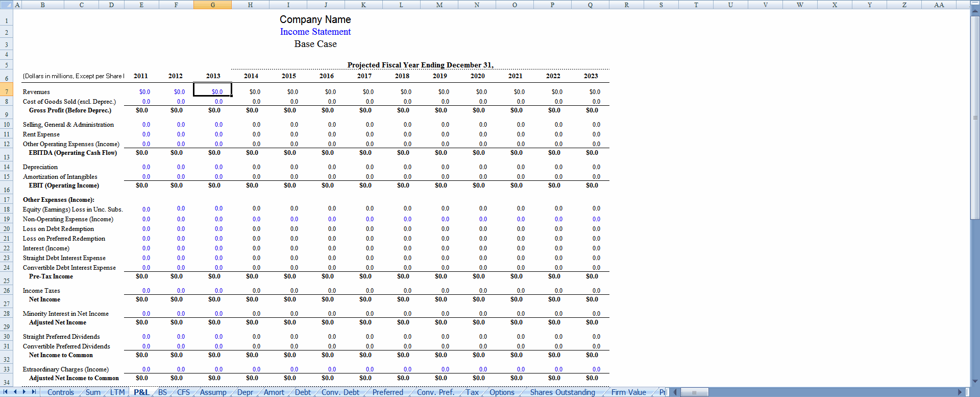
Task: Jump to last sheet using tab navigation arrow
Action: click(x=34, y=392)
